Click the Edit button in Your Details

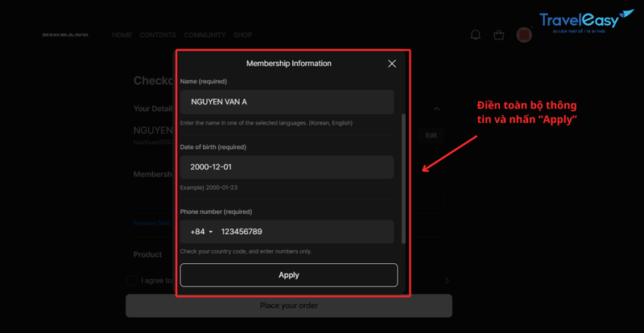pos(431,135)
